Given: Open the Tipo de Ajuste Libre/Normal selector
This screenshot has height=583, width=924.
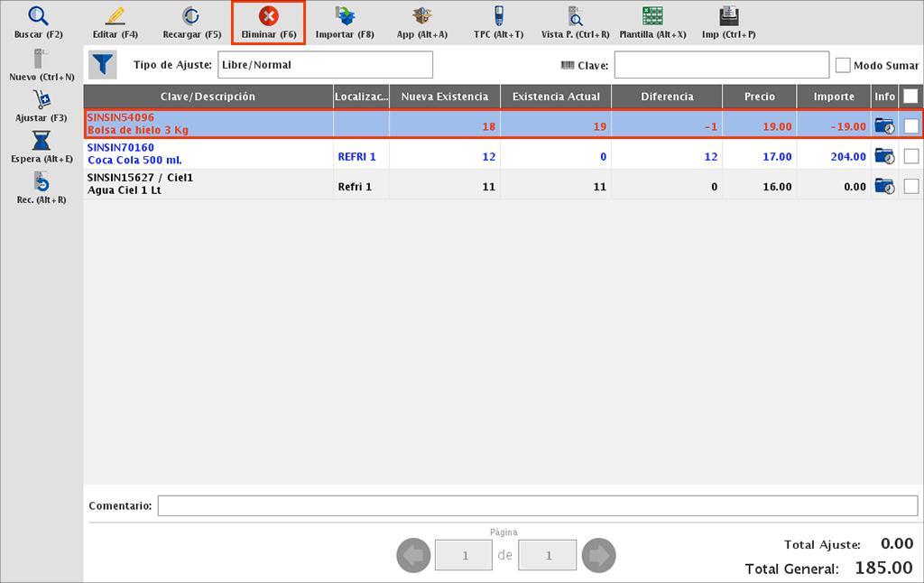Looking at the screenshot, I should pos(325,65).
